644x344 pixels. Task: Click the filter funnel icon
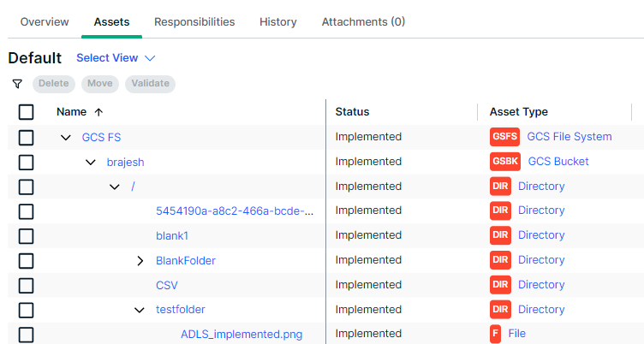point(17,84)
